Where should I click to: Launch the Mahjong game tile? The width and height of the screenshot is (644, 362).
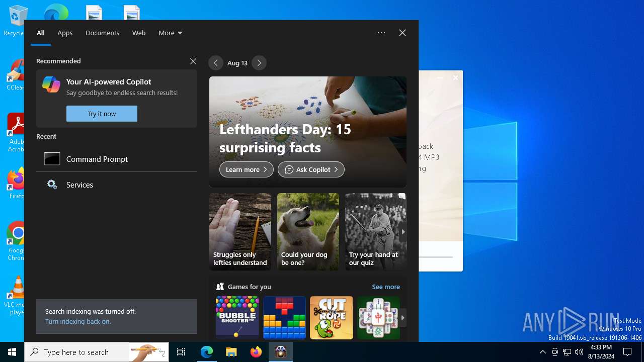pyautogui.click(x=378, y=318)
